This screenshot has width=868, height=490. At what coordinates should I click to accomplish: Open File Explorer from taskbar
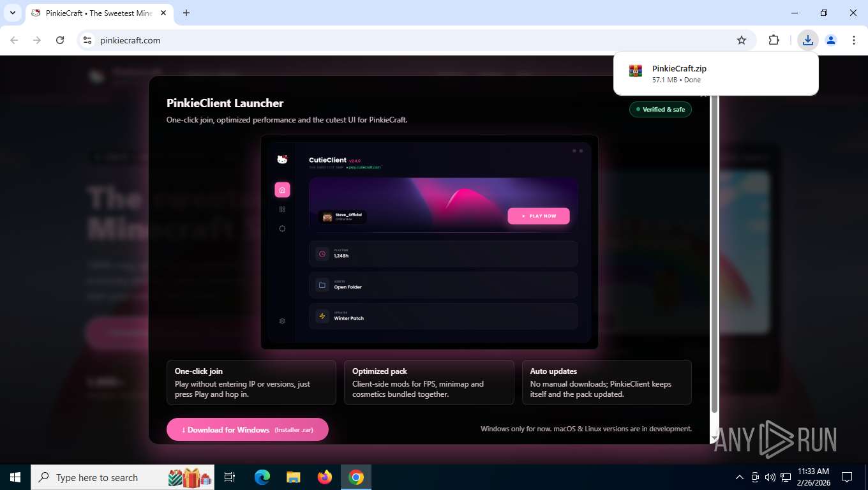point(293,477)
